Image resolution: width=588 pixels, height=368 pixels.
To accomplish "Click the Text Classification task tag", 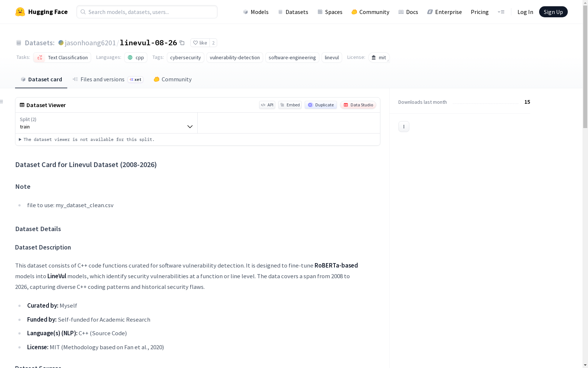I will [x=62, y=57].
